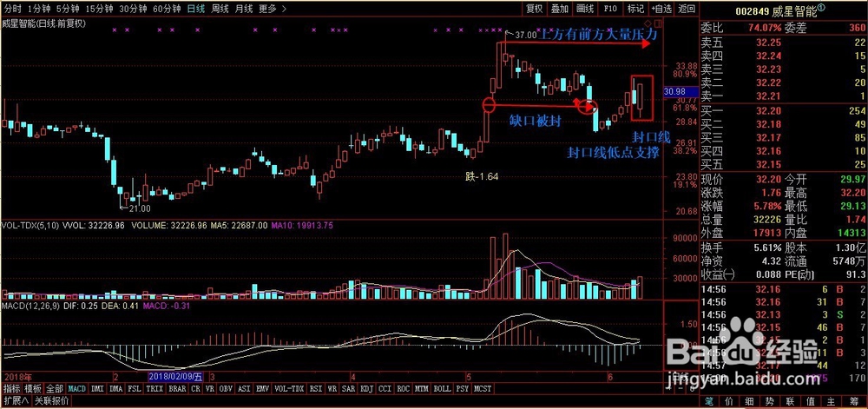Select the SAR indicator
The width and height of the screenshot is (868, 409).
(349, 388)
